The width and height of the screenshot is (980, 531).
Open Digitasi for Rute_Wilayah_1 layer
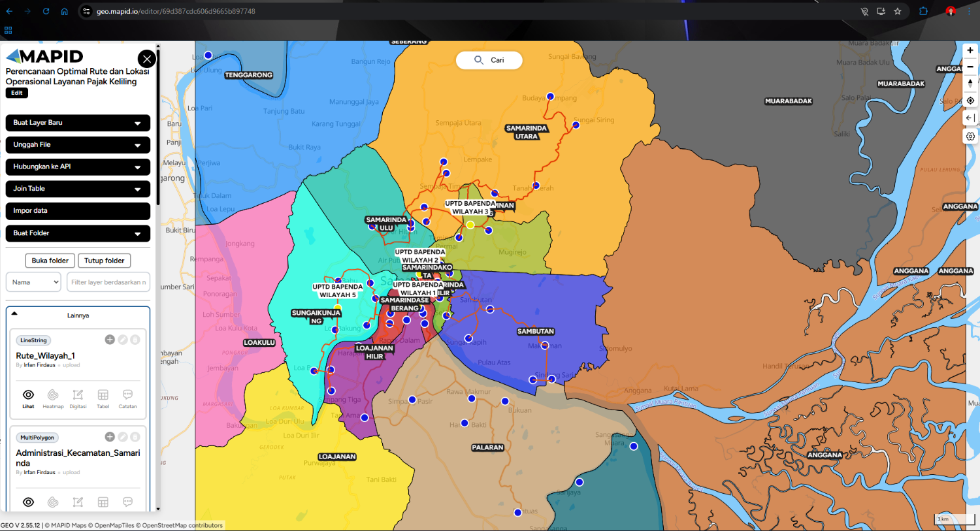coord(78,398)
